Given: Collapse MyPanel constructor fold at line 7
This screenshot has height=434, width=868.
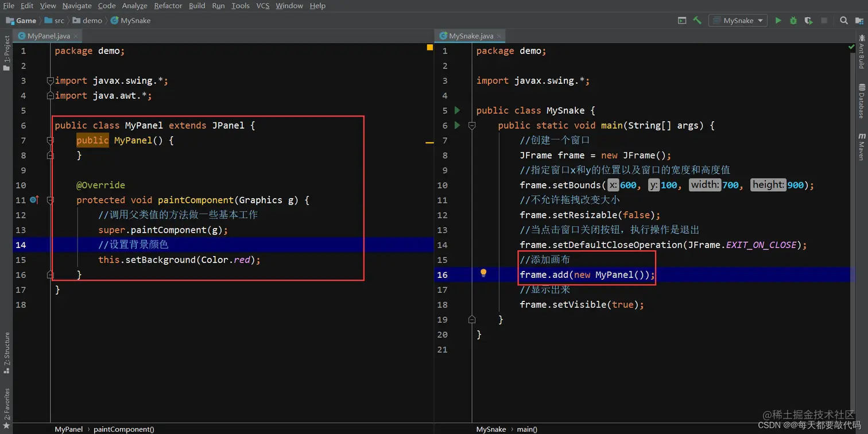Looking at the screenshot, I should 51,140.
